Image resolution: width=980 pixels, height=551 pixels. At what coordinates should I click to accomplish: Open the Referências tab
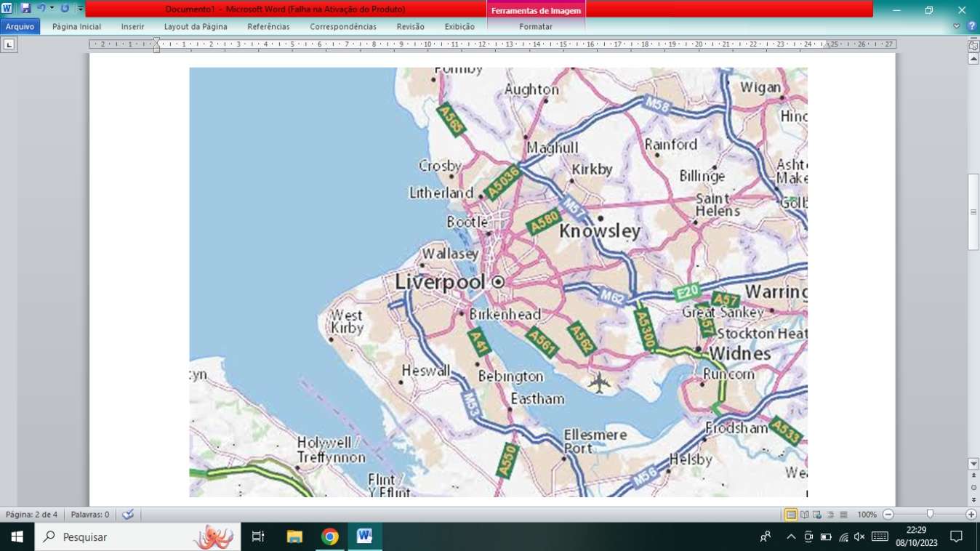click(268, 26)
